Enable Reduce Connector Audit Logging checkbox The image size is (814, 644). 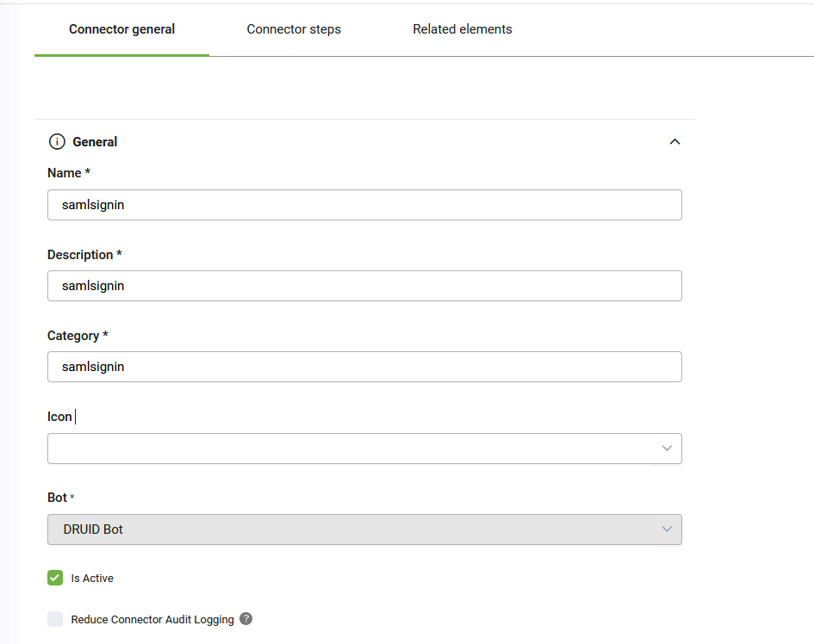tap(55, 618)
